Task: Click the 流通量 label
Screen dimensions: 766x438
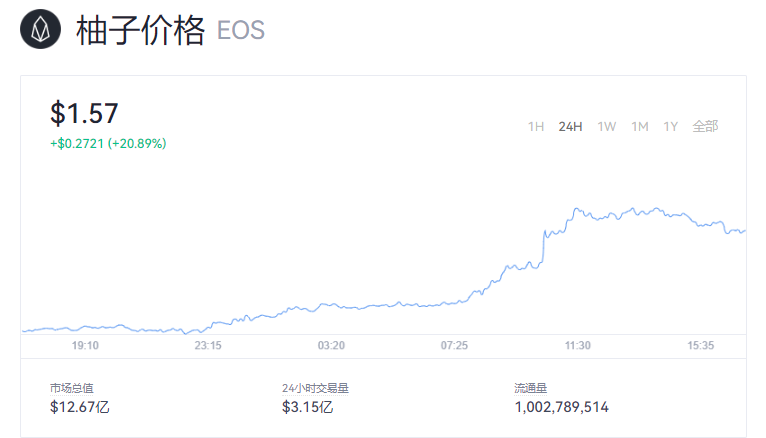Action: pos(531,388)
